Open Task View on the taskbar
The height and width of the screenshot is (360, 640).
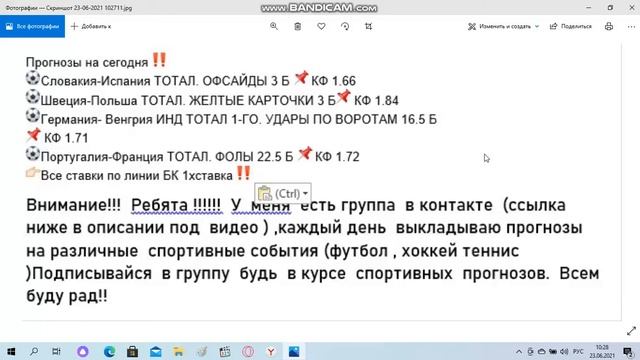(56, 351)
